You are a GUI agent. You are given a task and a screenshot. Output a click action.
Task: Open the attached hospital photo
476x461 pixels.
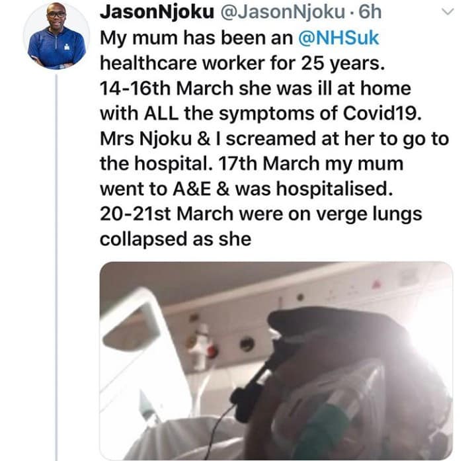[x=276, y=360]
